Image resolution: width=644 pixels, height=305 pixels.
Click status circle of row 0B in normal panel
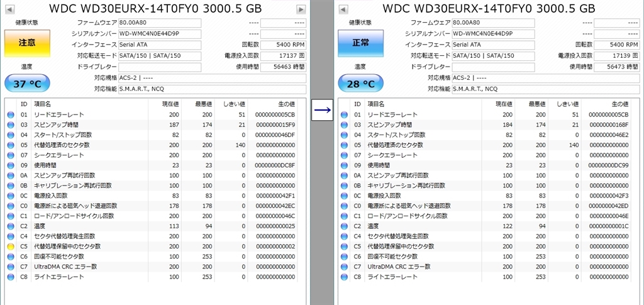click(x=344, y=186)
